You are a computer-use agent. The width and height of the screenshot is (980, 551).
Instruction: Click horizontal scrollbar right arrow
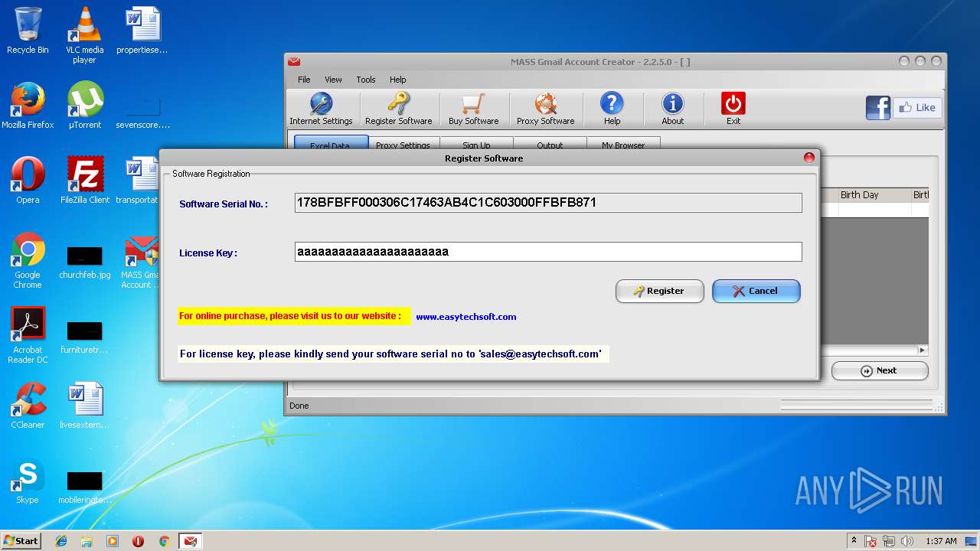pyautogui.click(x=923, y=350)
